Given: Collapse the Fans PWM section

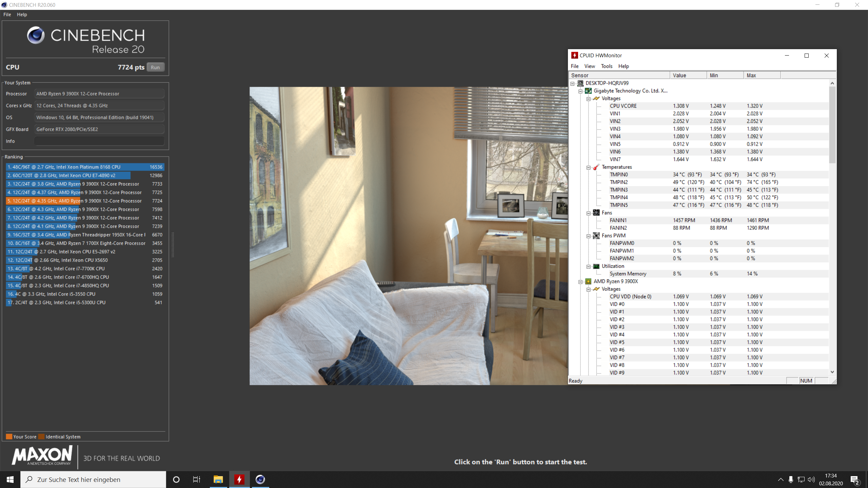Looking at the screenshot, I should (589, 236).
